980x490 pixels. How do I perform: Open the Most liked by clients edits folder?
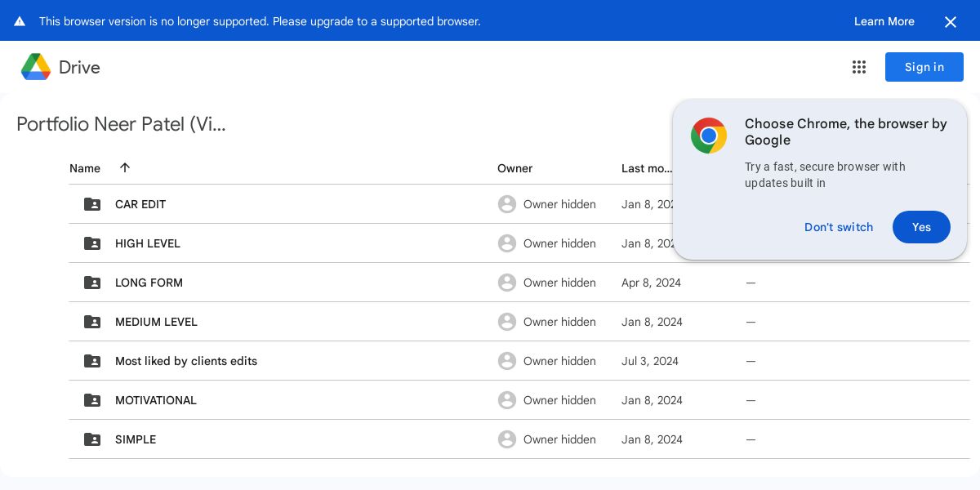pos(186,361)
